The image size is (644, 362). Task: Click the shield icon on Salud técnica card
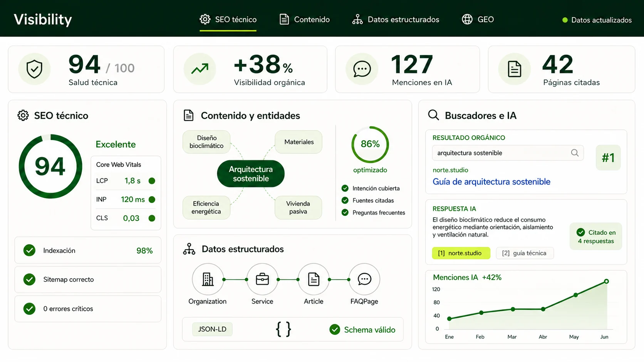point(34,69)
